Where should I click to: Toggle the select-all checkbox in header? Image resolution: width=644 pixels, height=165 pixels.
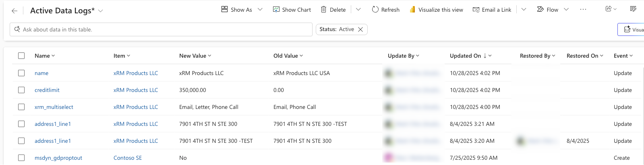point(21,56)
